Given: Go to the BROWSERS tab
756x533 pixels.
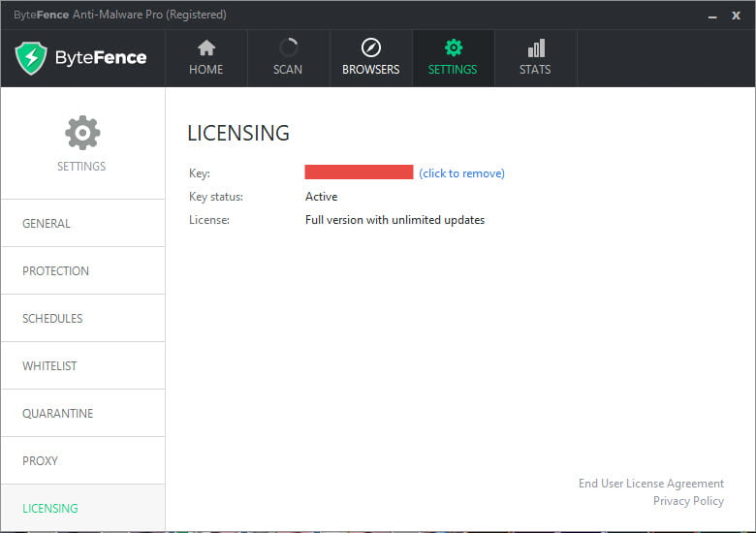Looking at the screenshot, I should pos(371,58).
